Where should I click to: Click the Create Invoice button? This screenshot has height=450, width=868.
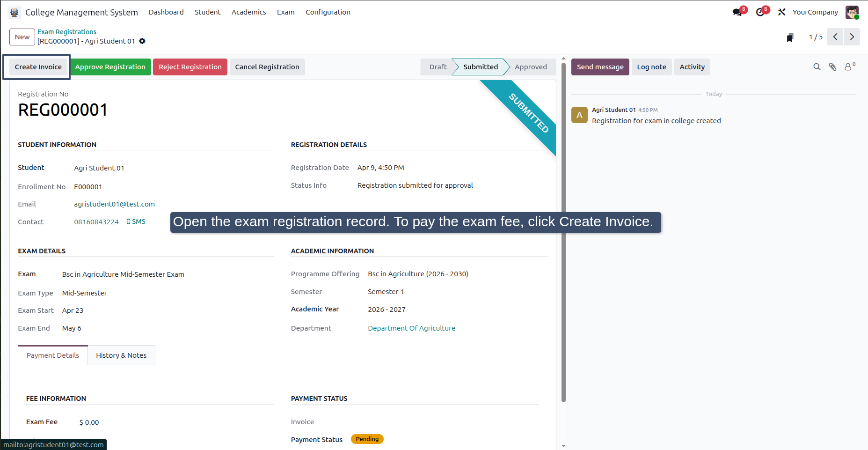(38, 67)
